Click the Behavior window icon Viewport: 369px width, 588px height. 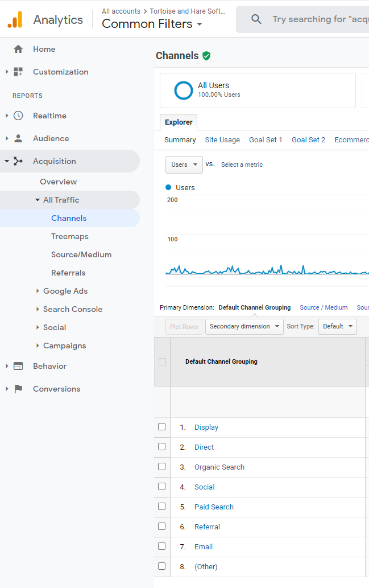[18, 366]
